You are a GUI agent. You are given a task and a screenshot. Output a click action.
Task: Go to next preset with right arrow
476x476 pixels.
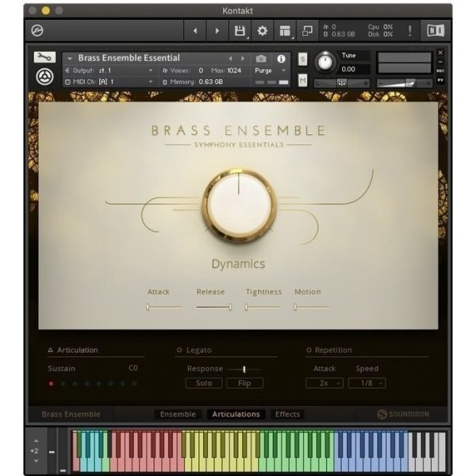click(x=217, y=31)
